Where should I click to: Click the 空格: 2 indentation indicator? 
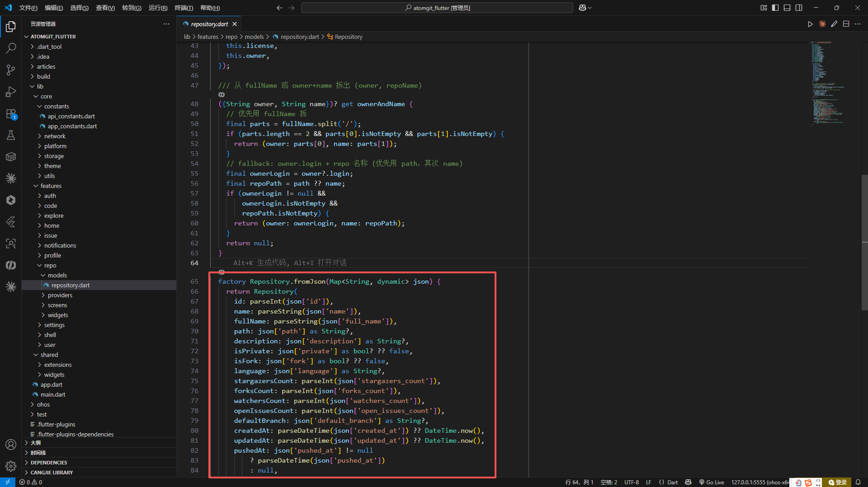pyautogui.click(x=609, y=482)
